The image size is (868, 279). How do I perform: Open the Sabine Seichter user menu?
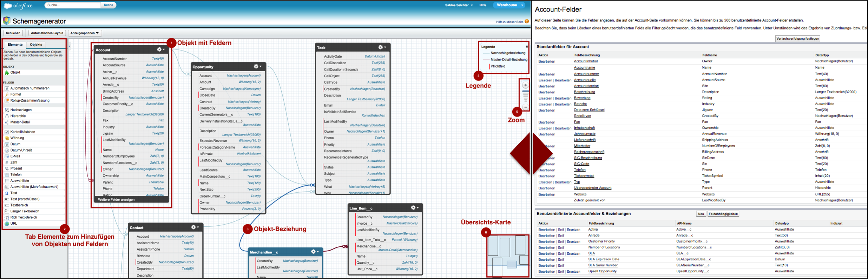coord(459,5)
